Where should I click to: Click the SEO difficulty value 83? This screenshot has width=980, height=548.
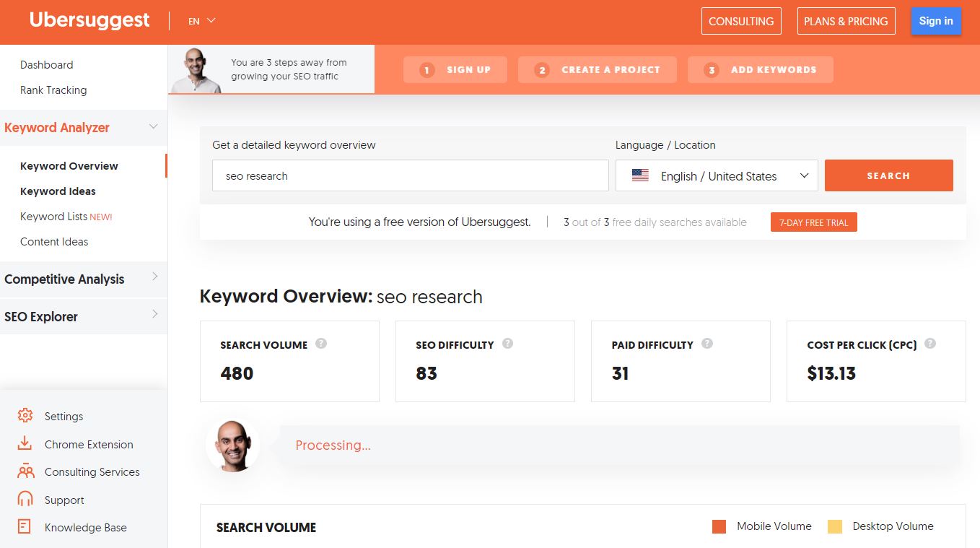[x=426, y=373]
